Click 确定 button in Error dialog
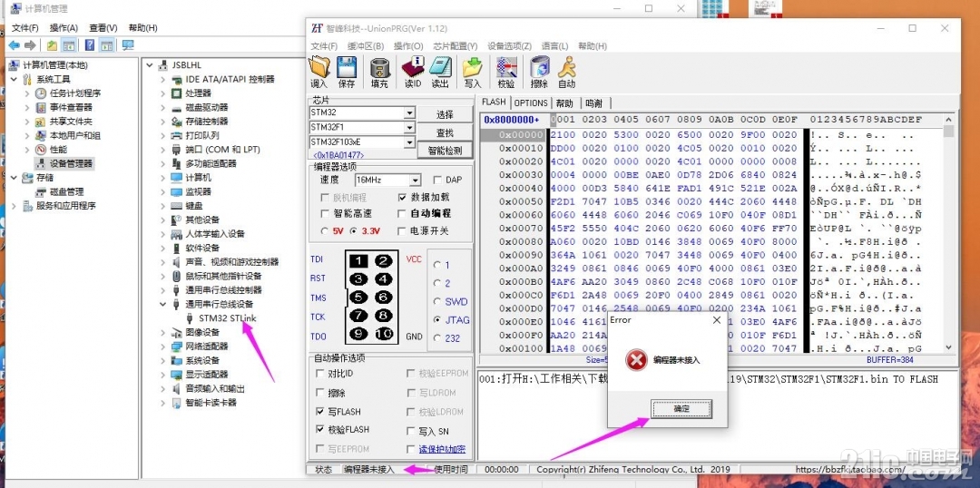This screenshot has width=980, height=488. click(681, 409)
